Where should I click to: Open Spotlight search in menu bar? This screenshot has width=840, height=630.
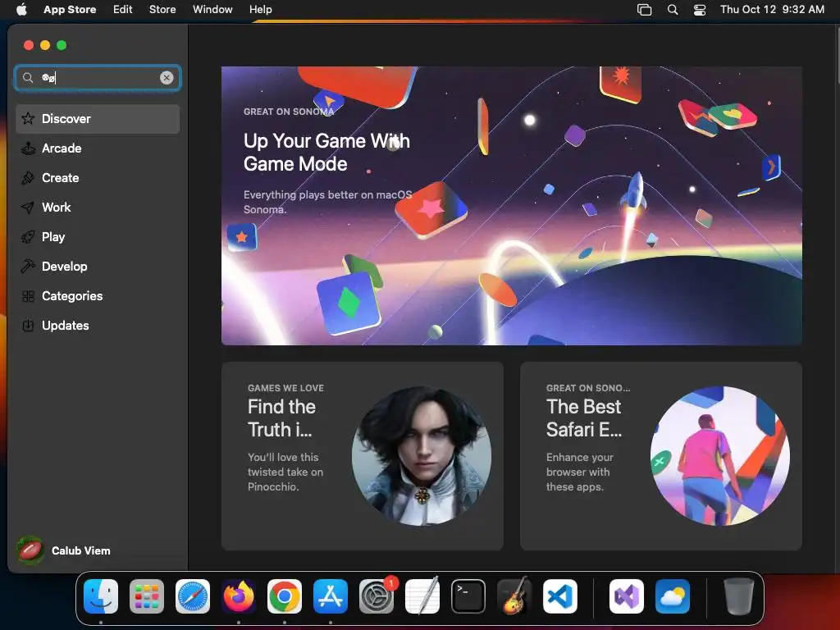pos(673,9)
